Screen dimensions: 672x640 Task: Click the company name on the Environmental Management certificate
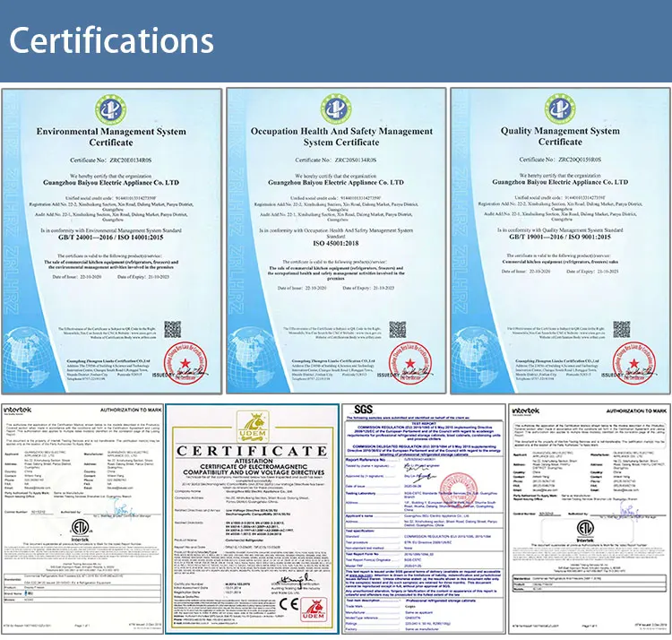coord(111,183)
